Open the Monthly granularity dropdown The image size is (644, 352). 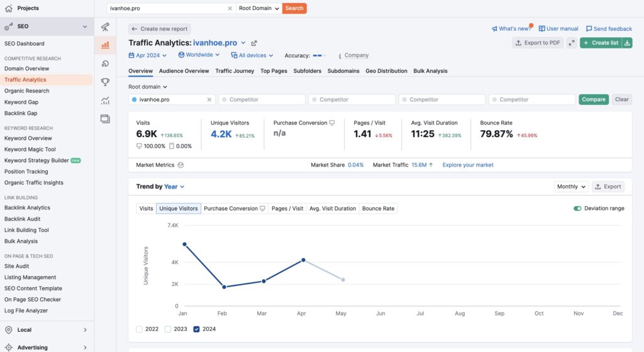point(571,187)
